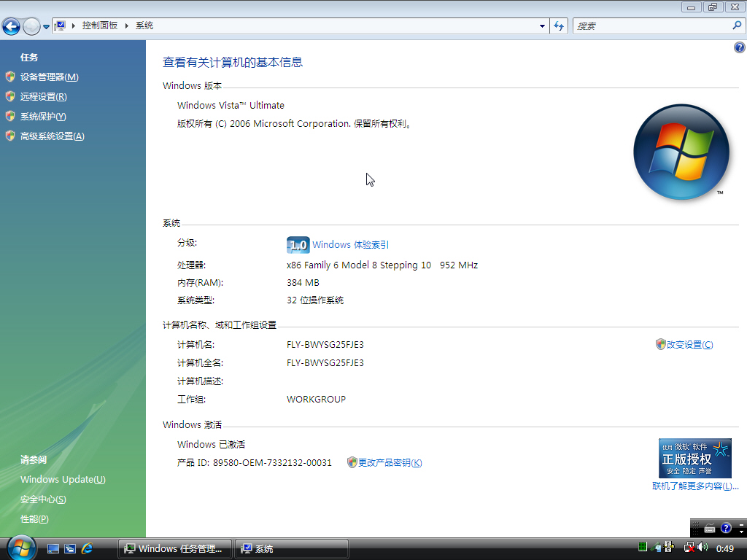Select the 系统 taskbar button
This screenshot has width=747, height=560.
tap(292, 548)
